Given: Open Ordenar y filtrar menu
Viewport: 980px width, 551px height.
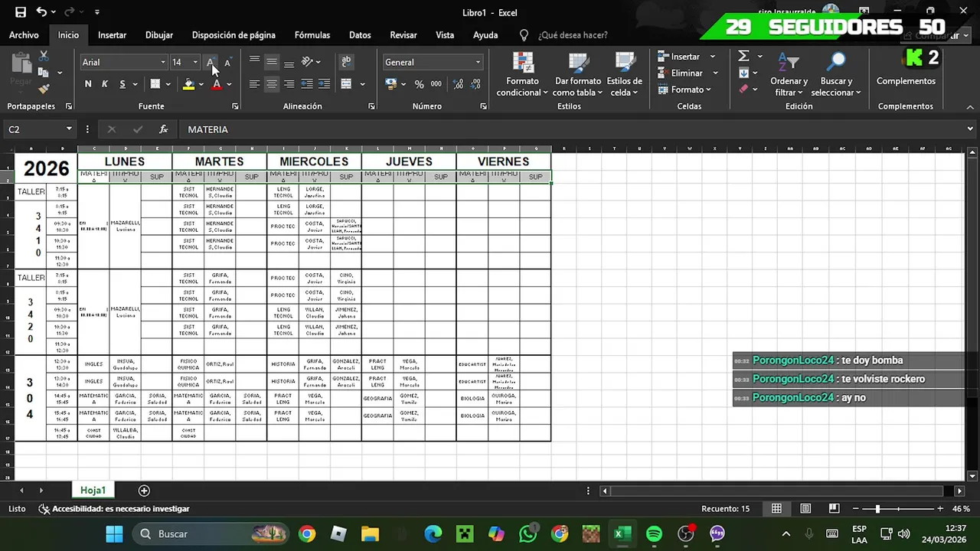Looking at the screenshot, I should 789,75.
